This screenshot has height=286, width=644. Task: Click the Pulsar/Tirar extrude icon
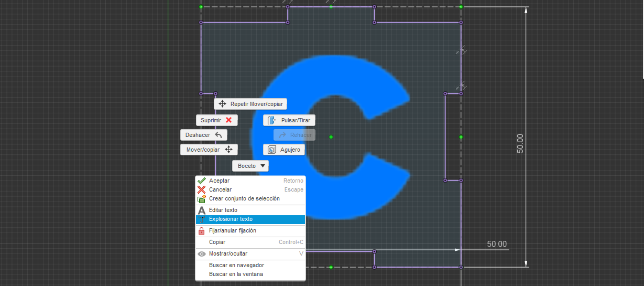(x=272, y=120)
